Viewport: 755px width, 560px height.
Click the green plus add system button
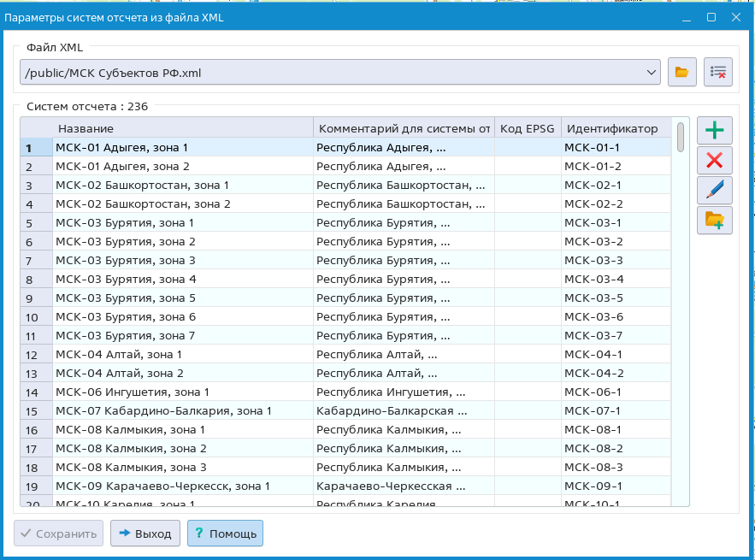pos(714,131)
